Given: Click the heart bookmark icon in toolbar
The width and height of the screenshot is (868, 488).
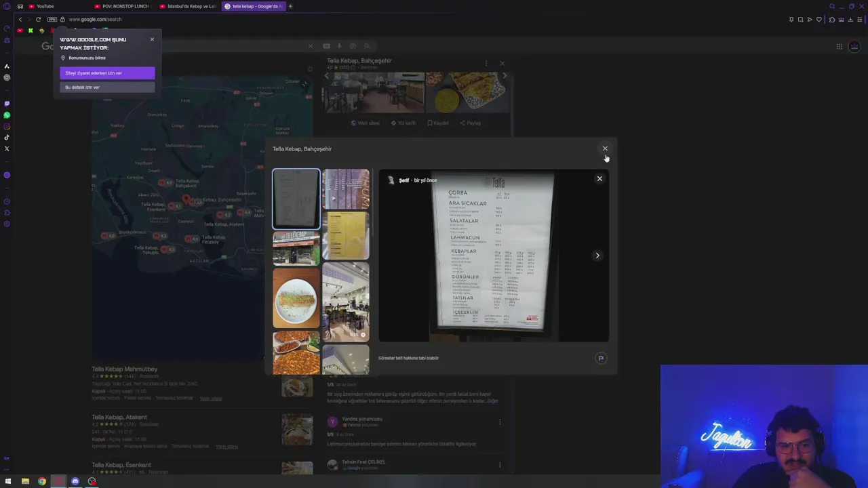Looking at the screenshot, I should (x=818, y=19).
